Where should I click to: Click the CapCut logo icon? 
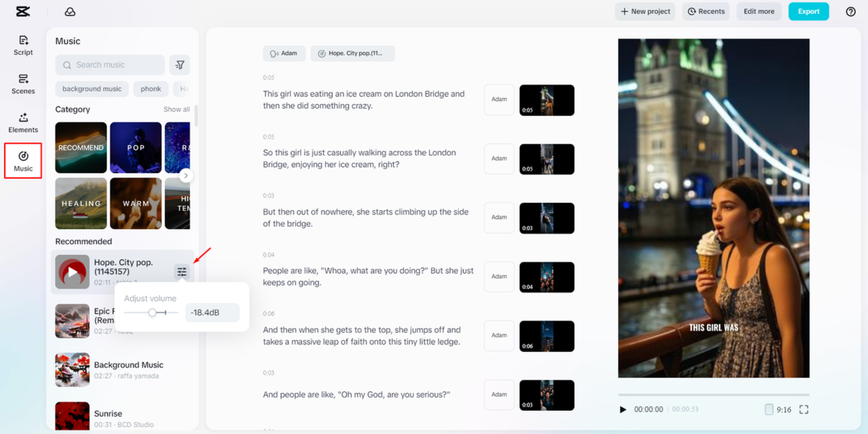coord(23,11)
